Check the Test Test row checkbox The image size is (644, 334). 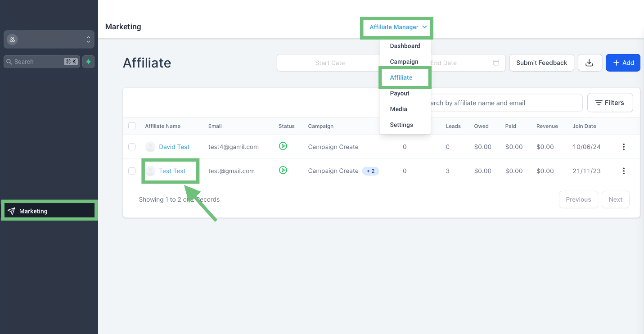click(132, 171)
